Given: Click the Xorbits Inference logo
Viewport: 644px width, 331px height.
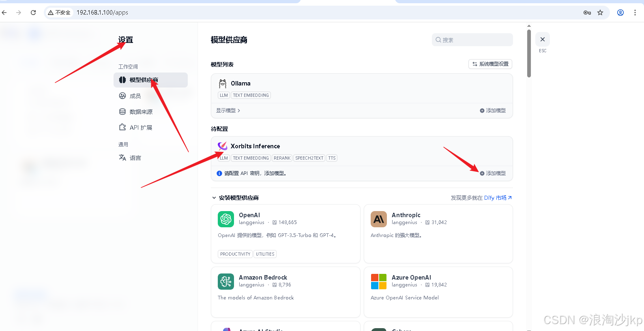Looking at the screenshot, I should (223, 146).
